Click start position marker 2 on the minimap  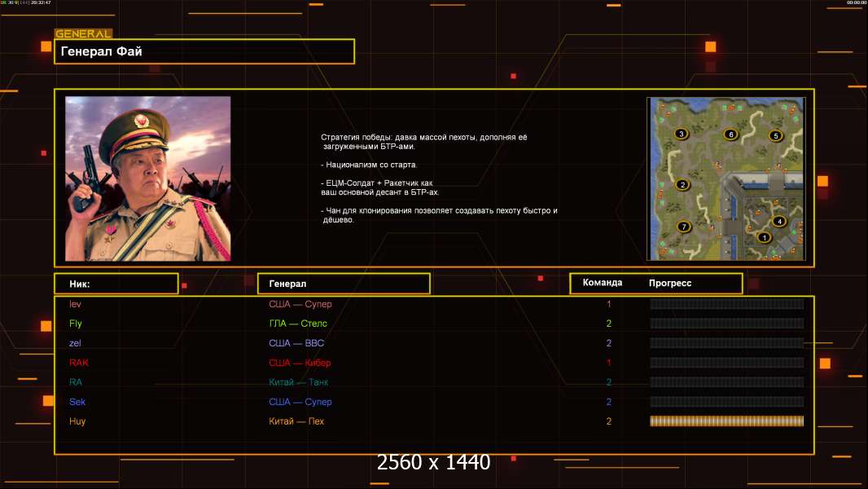682,184
